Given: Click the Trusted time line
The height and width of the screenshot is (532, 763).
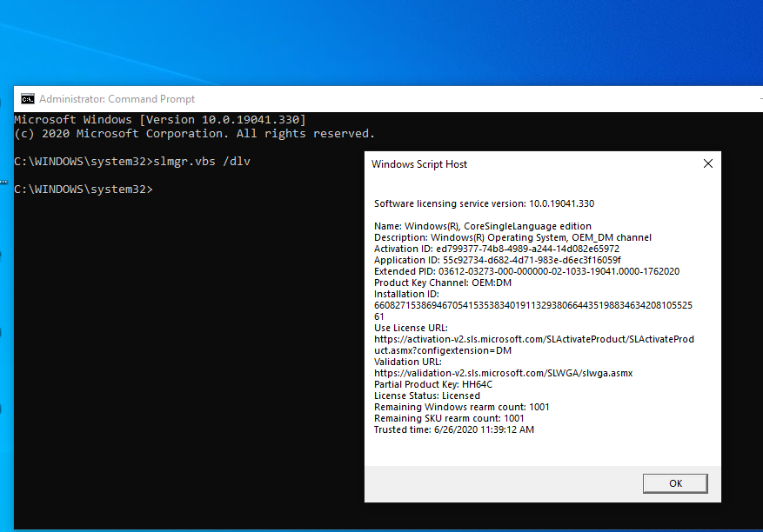Looking at the screenshot, I should tap(453, 430).
